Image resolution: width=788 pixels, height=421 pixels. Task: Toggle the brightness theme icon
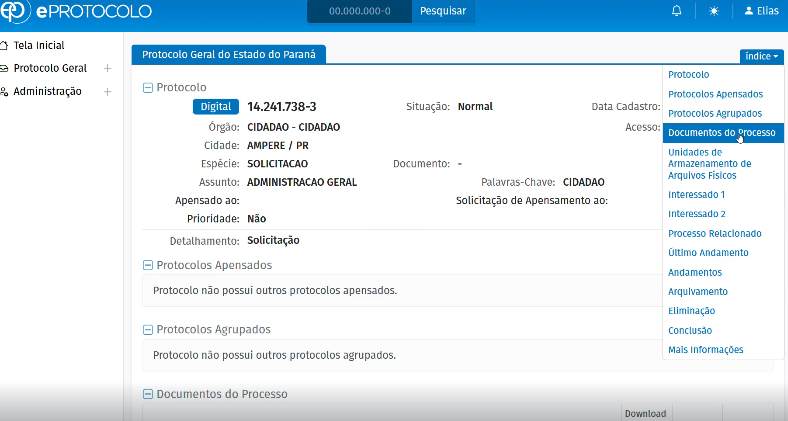click(x=714, y=11)
